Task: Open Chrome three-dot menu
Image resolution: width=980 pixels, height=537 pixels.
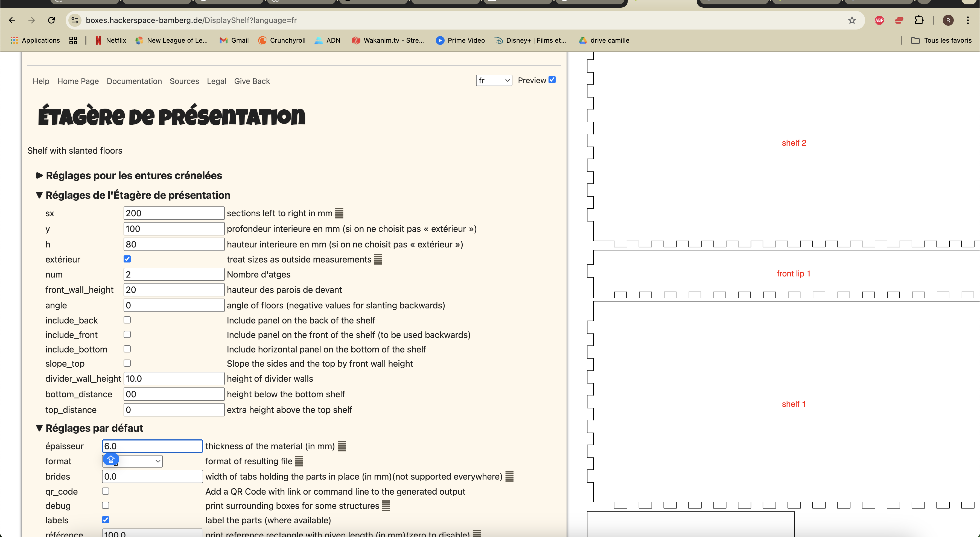Action: click(968, 20)
